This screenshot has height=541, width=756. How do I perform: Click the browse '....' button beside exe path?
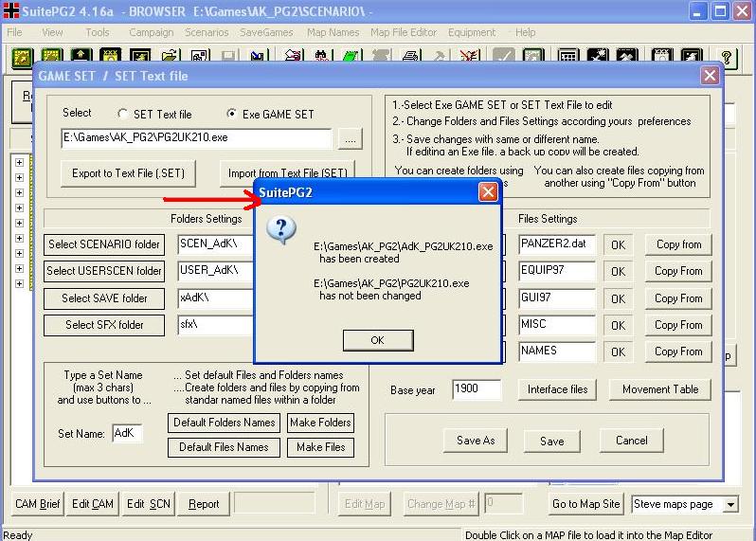click(x=350, y=139)
